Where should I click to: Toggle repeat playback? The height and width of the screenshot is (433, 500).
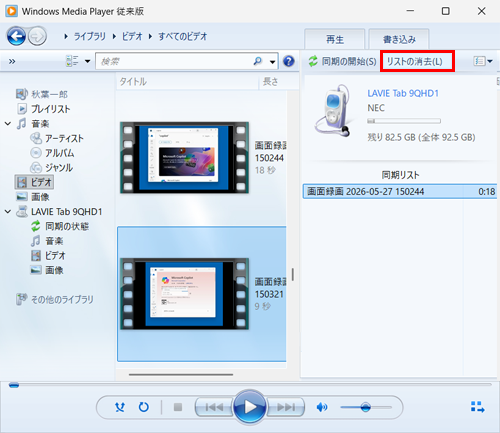pyautogui.click(x=144, y=407)
